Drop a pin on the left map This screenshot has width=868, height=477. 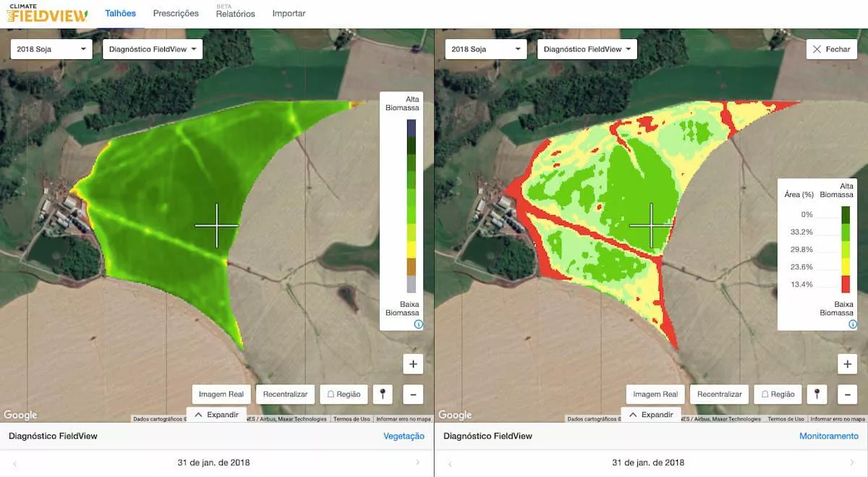[x=383, y=394]
